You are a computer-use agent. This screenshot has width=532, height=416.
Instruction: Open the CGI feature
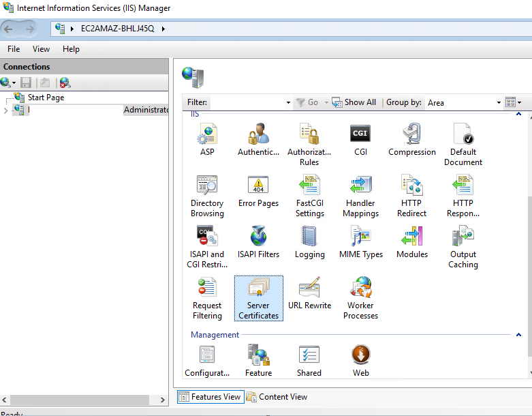(360, 140)
